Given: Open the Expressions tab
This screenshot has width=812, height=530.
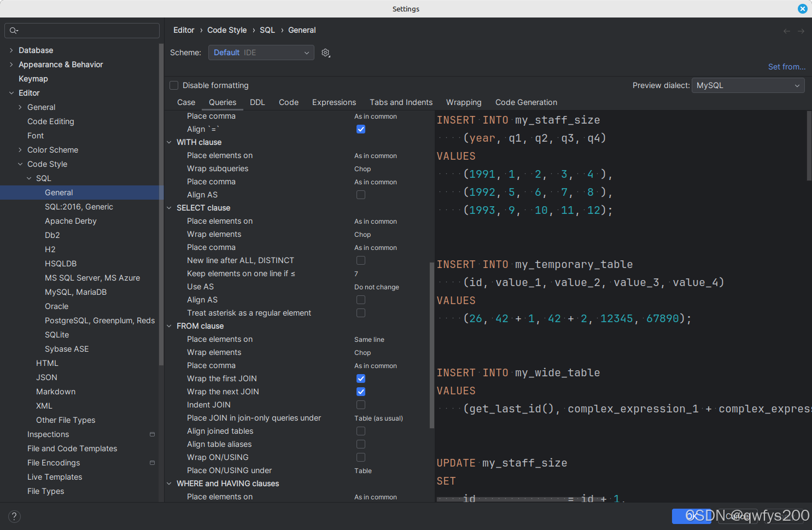Looking at the screenshot, I should (334, 102).
